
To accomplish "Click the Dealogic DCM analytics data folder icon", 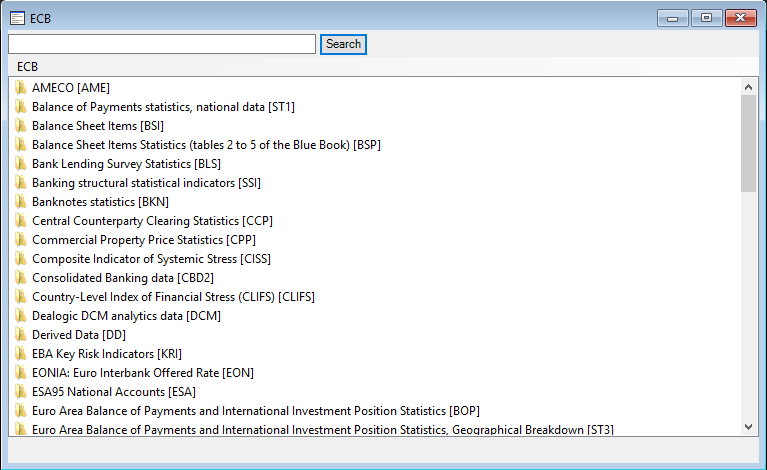I will point(21,316).
